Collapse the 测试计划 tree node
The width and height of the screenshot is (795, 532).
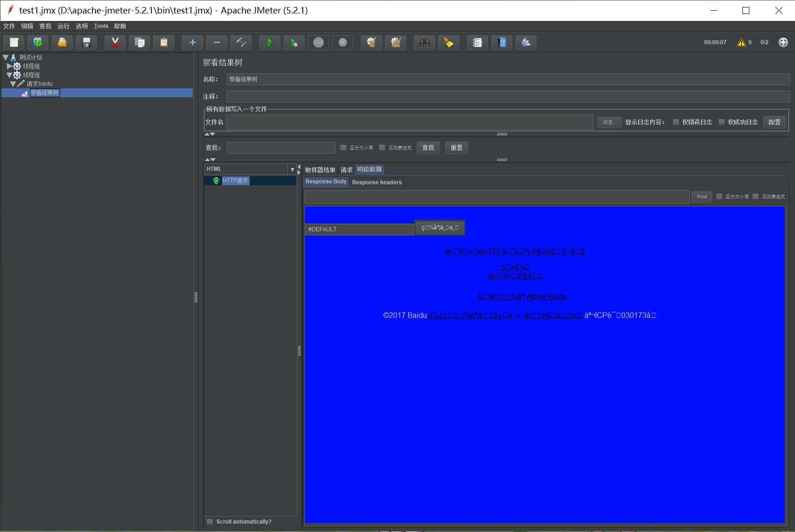click(6, 57)
